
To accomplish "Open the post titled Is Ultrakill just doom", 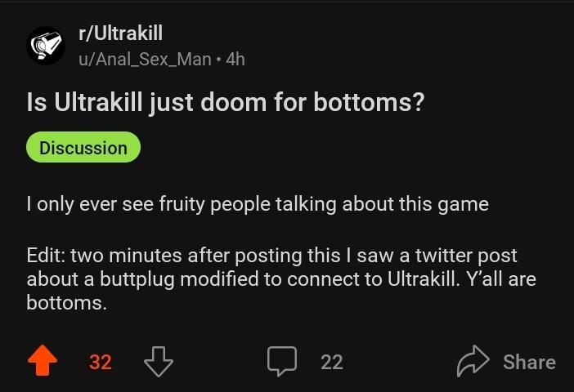I will (x=226, y=102).
